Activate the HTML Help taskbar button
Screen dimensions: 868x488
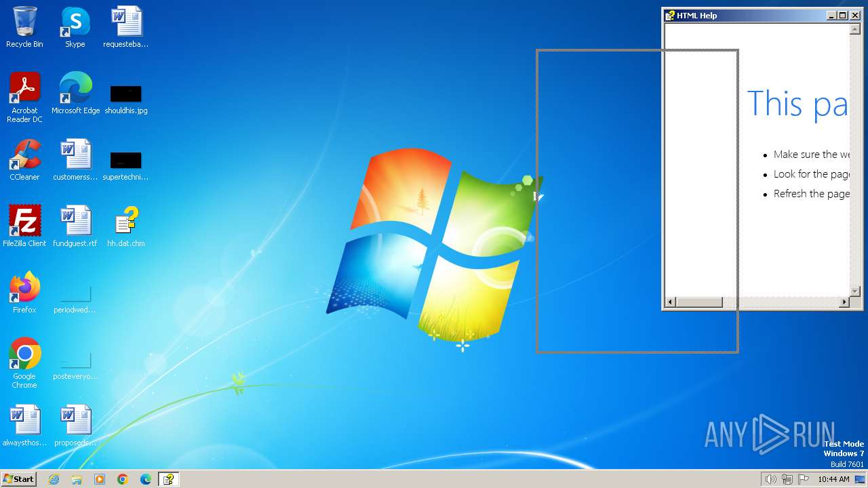[x=168, y=479]
